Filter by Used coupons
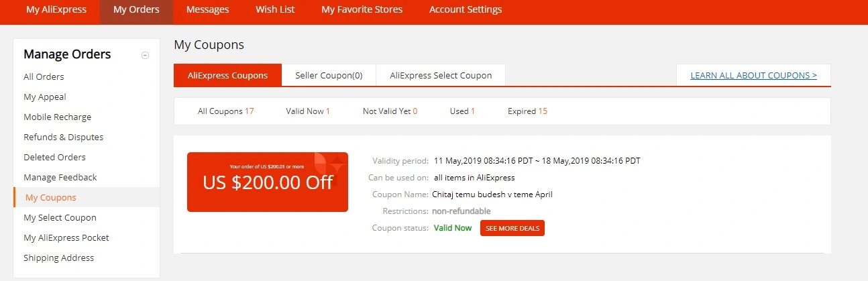 462,111
